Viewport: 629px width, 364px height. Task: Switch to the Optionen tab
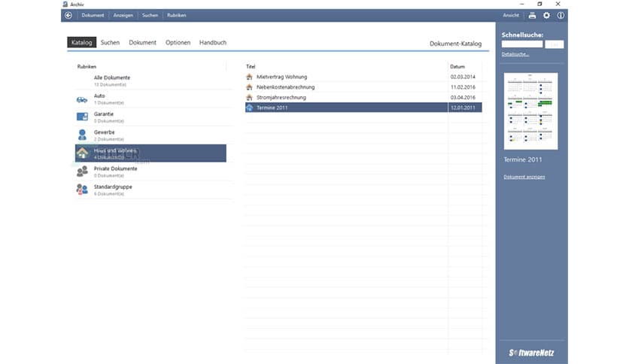(x=178, y=43)
